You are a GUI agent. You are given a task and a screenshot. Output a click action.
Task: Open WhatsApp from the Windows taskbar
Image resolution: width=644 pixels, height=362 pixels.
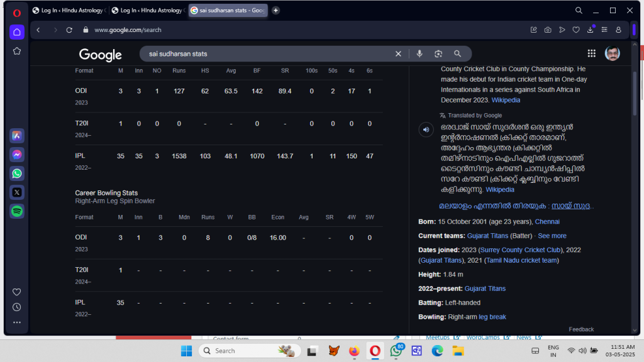[396, 351]
